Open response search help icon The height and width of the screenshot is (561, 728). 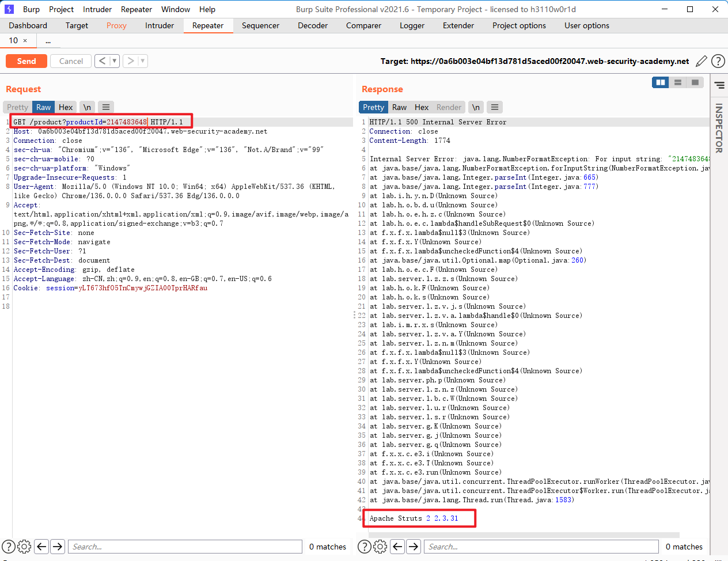(x=365, y=547)
